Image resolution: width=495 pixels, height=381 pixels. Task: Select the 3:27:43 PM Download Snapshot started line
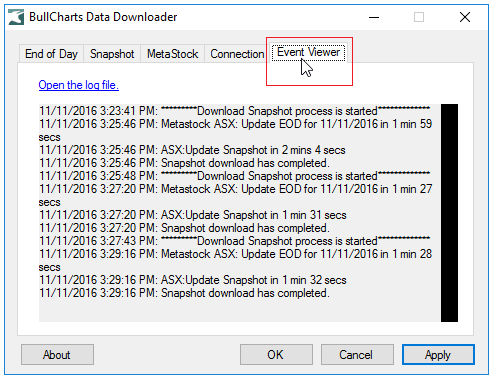pos(235,241)
